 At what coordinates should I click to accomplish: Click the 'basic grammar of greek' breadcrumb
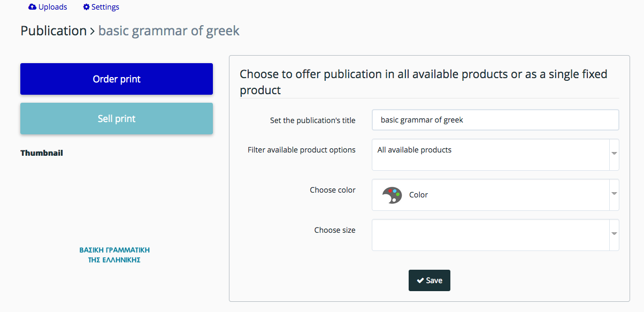(169, 31)
